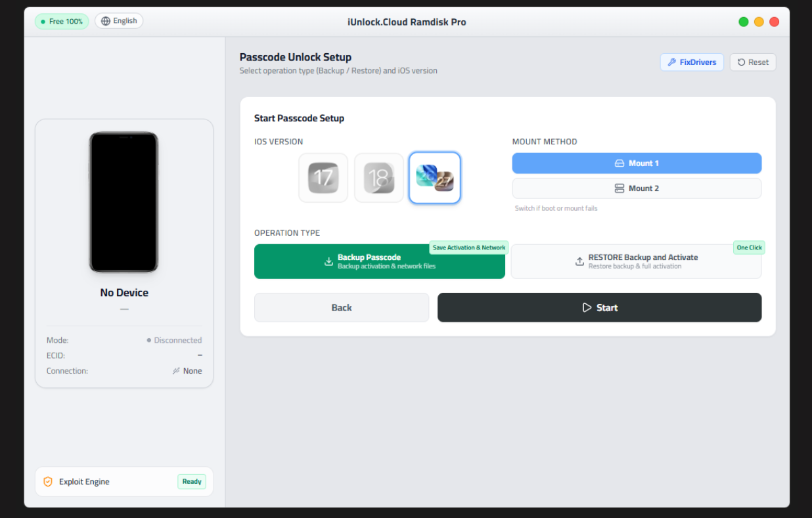The height and width of the screenshot is (518, 812).
Task: Click the iUnlock.Cloud Ramdisk Pro title
Action: (407, 22)
